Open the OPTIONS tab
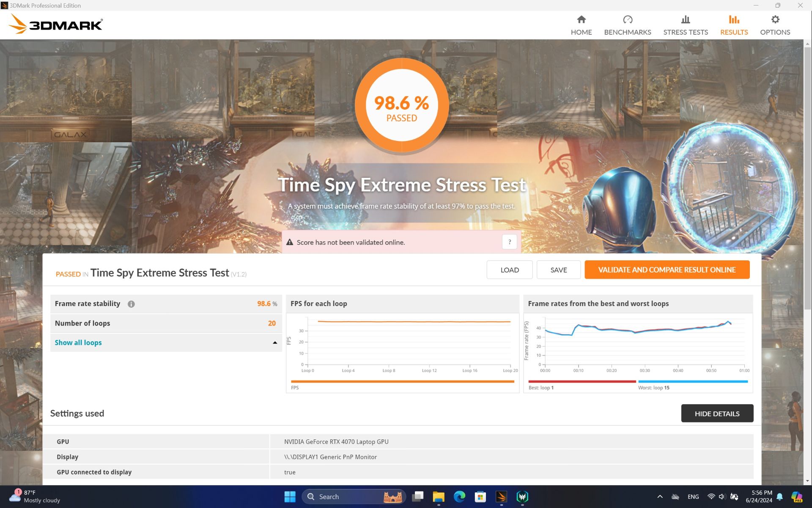812x508 pixels. coord(775,25)
